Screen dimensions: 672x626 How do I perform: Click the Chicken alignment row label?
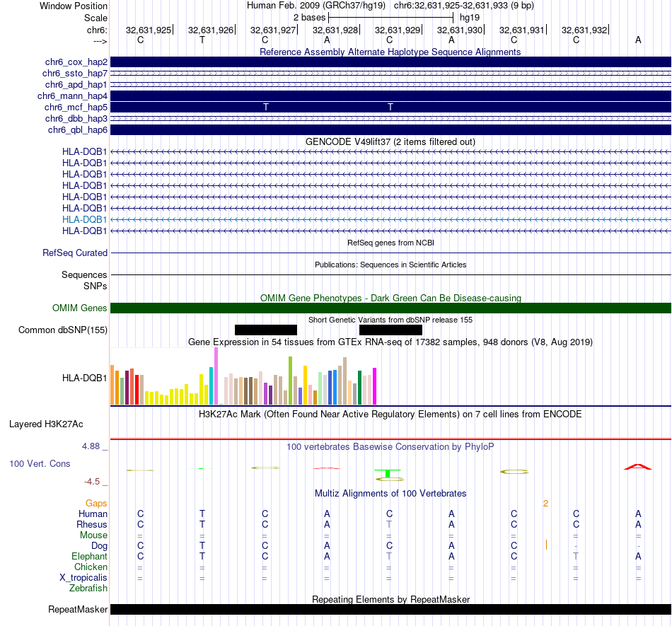click(91, 567)
